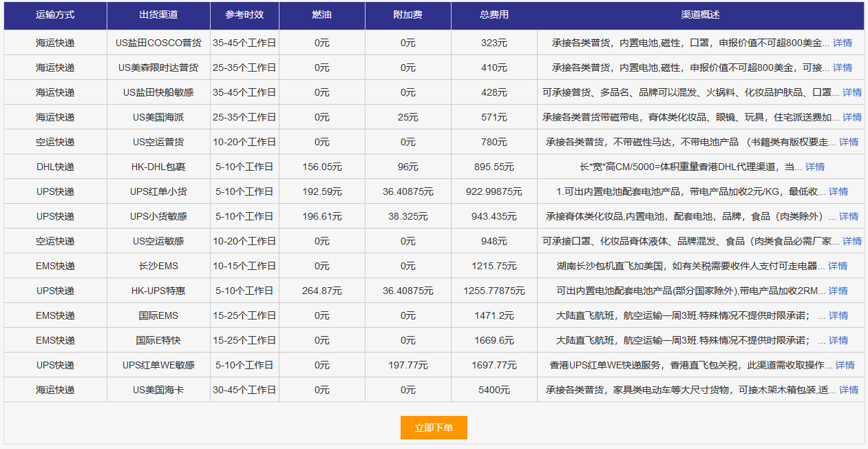Image resolution: width=868 pixels, height=449 pixels.
Task: Click the 38.325元 surcharge cell
Action: 408,216
